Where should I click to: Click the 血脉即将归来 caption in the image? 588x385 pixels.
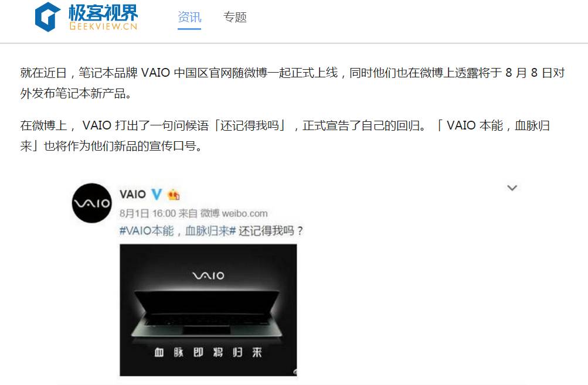click(x=208, y=352)
